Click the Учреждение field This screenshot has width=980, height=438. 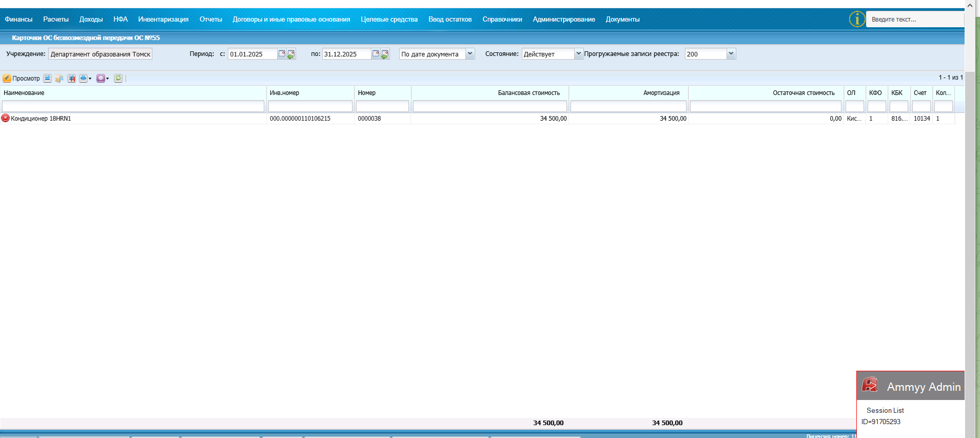[100, 54]
